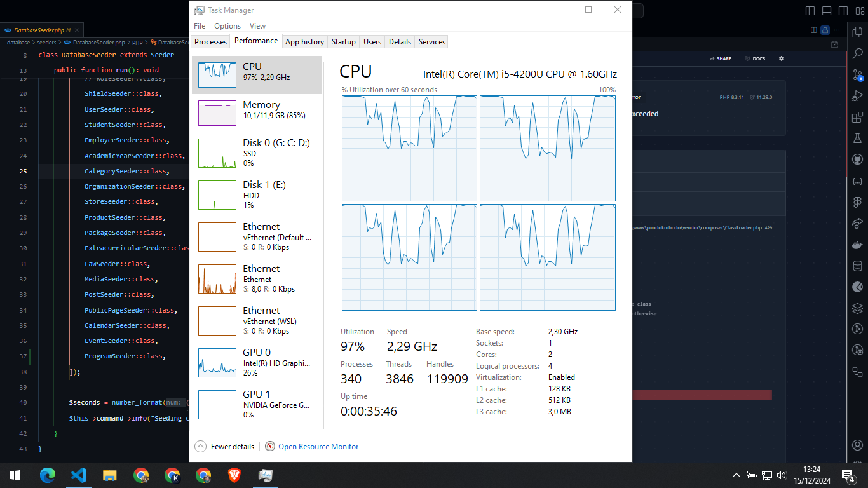Open Resource Monitor link

pyautogui.click(x=312, y=447)
